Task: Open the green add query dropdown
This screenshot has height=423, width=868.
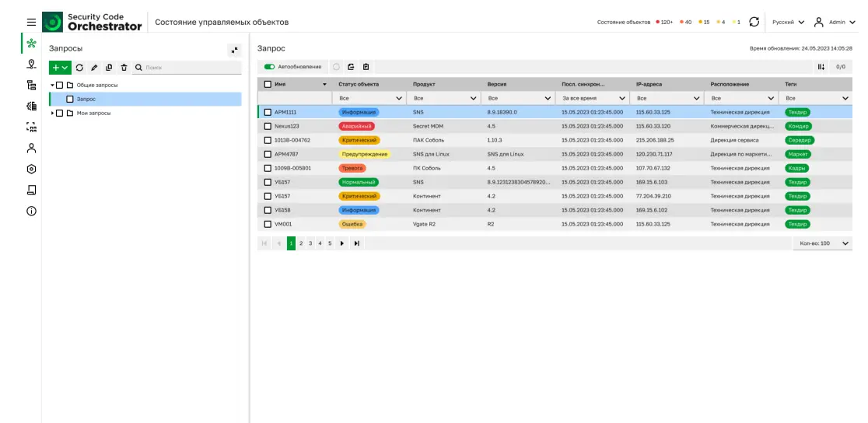Action: pyautogui.click(x=60, y=68)
